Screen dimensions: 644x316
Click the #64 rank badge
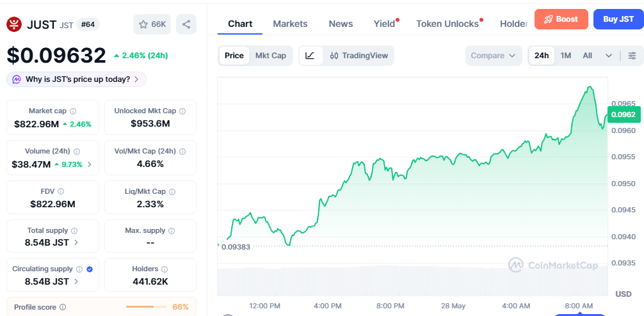(x=88, y=24)
